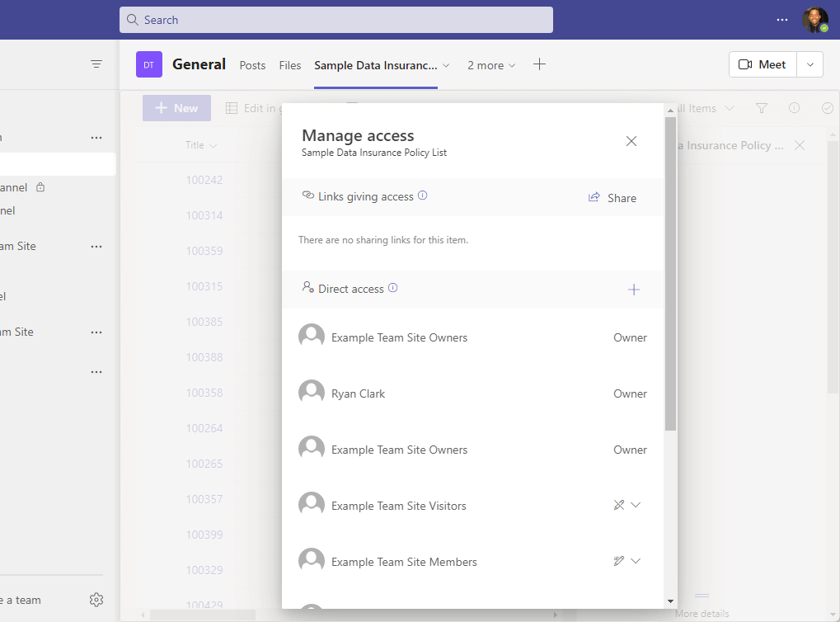Select list item 100357

[204, 499]
